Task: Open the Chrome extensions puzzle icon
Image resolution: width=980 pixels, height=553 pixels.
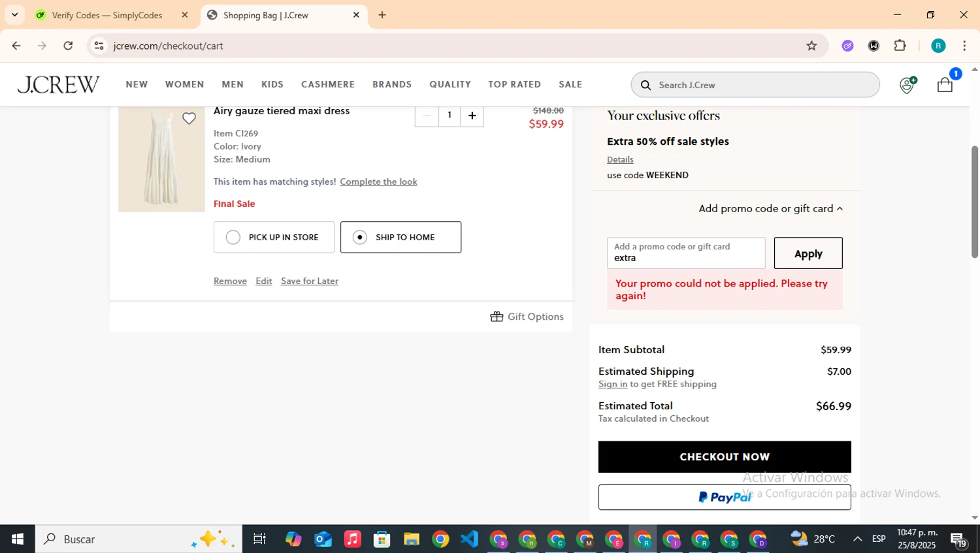Action: (x=900, y=46)
